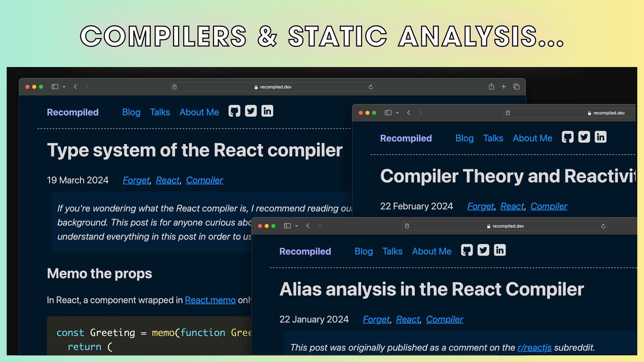Image resolution: width=644 pixels, height=362 pixels.
Task: Toggle sidebar in Compiler Theory window
Action: (x=388, y=113)
